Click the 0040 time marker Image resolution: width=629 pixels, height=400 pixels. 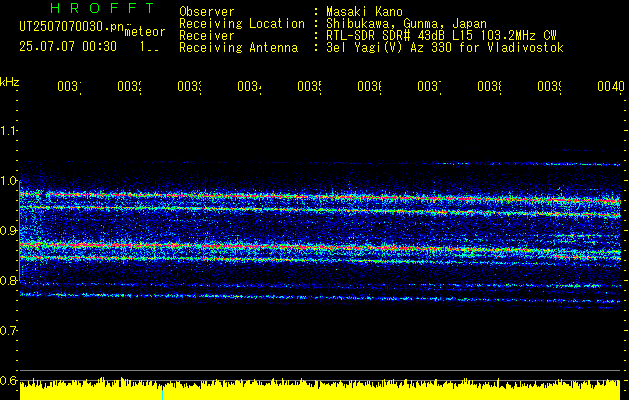pyautogui.click(x=611, y=86)
